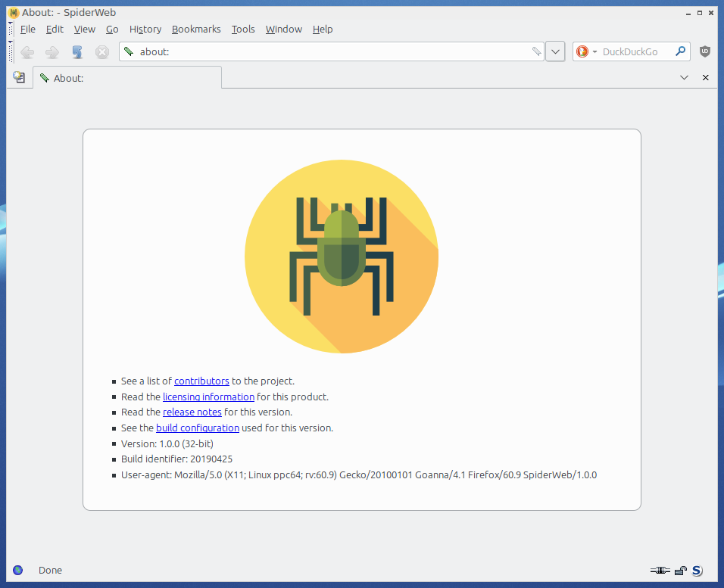Screen dimensions: 724x588
Task: Click the menu bar grip handle
Action: (11, 29)
